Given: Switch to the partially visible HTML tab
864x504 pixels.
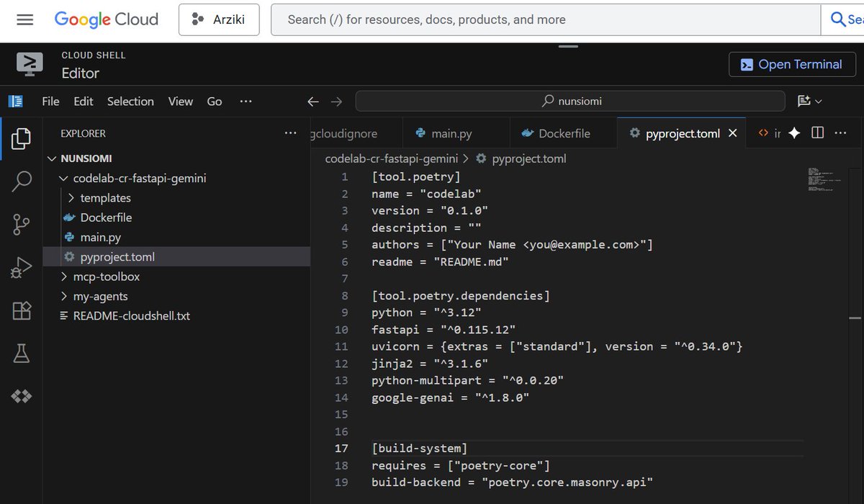Looking at the screenshot, I should coord(769,133).
